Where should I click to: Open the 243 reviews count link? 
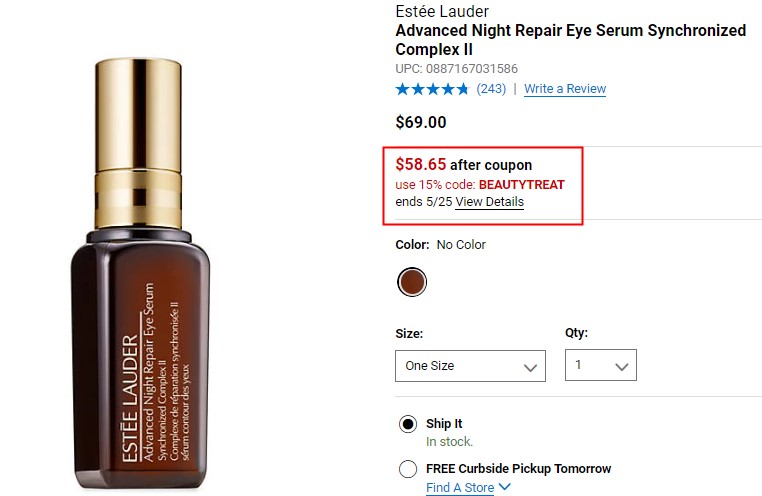pyautogui.click(x=491, y=89)
